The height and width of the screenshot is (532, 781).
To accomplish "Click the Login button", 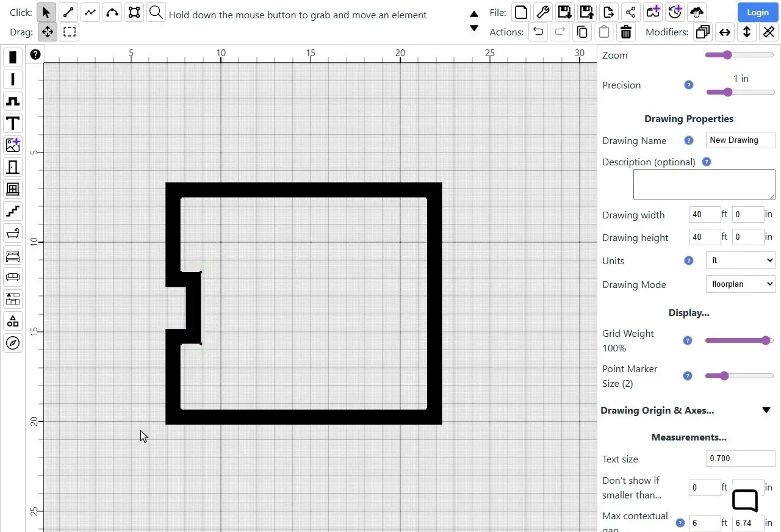I will [757, 12].
